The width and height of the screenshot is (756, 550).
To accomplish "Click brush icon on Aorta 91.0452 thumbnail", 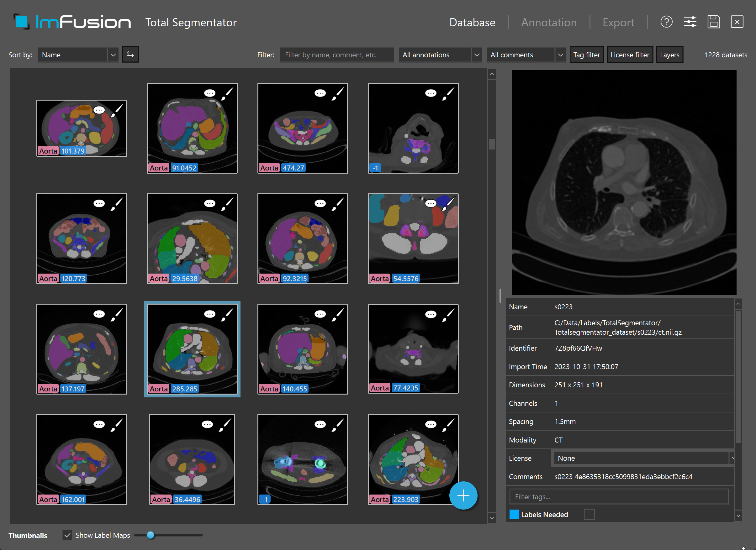I will 227,93.
